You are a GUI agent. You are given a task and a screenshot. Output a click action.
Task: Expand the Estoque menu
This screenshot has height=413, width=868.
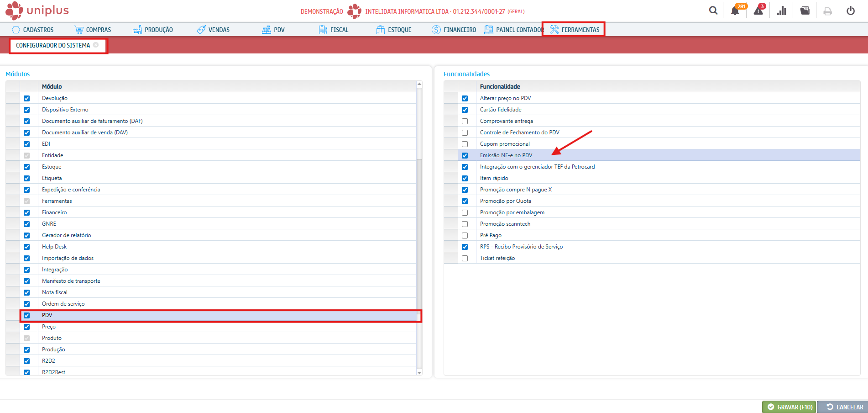[394, 30]
